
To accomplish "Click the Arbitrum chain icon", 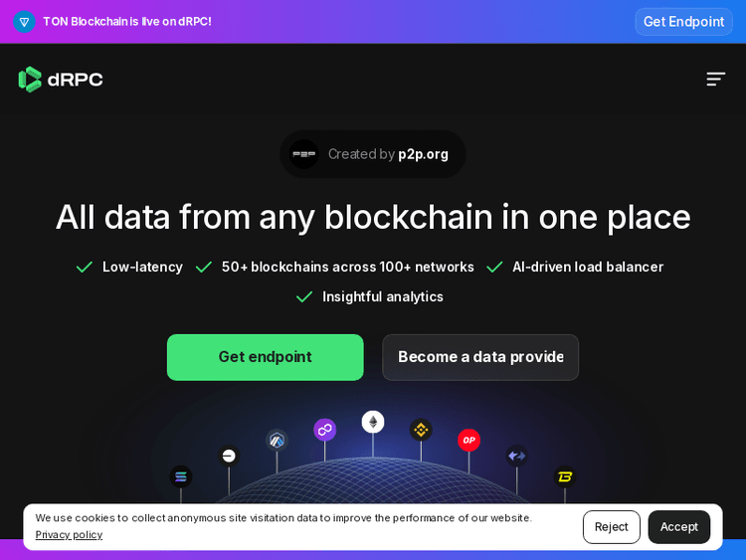I will pos(277,440).
